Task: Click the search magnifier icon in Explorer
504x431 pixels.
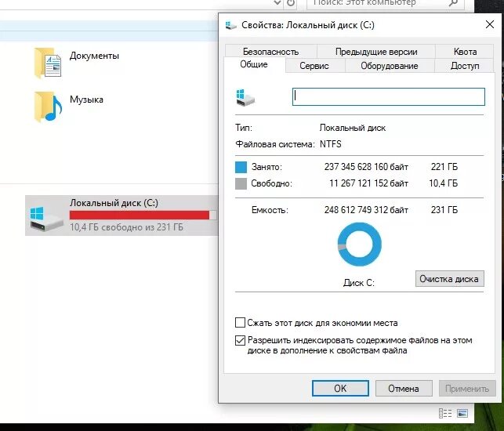Action: [x=453, y=3]
